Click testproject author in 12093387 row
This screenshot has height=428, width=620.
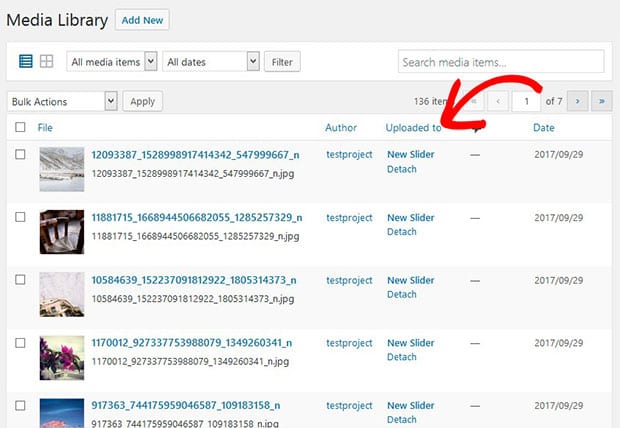point(349,155)
